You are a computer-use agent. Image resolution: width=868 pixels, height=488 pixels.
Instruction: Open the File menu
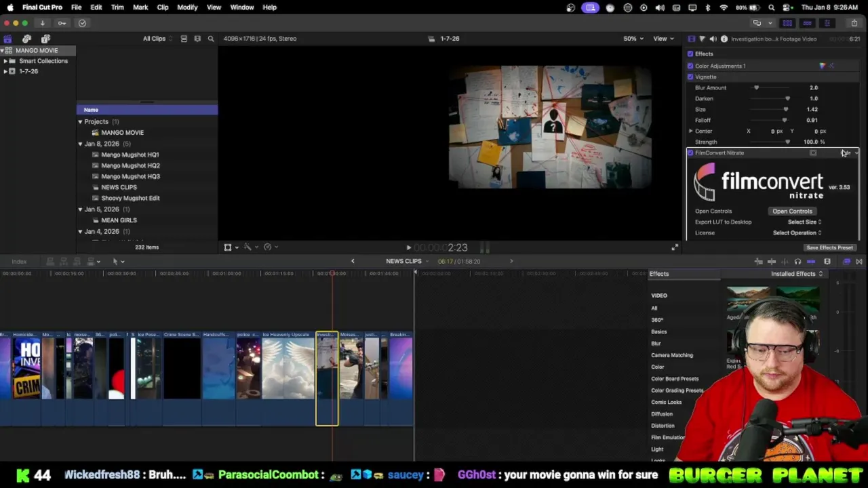point(76,7)
